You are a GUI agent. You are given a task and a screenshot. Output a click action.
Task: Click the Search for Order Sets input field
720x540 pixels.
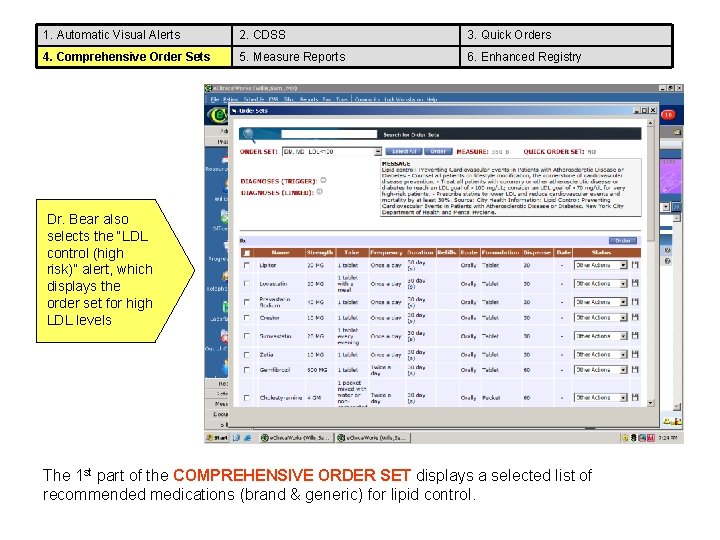click(329, 134)
